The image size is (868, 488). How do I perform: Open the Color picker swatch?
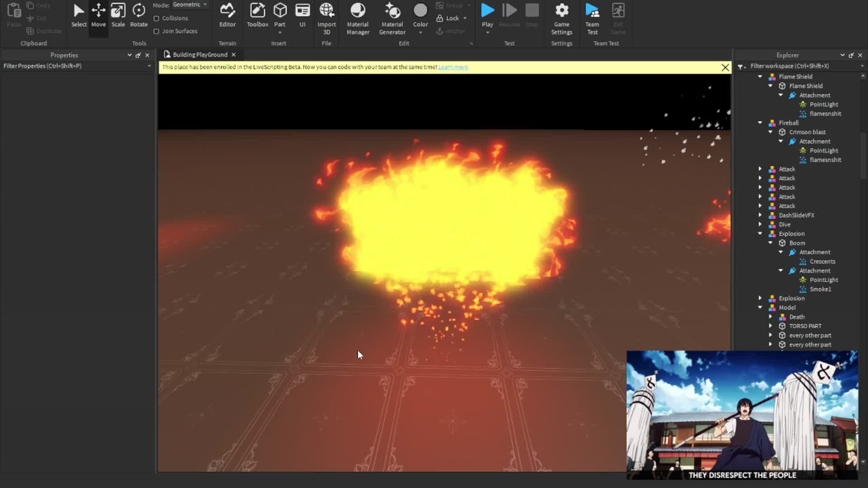(x=420, y=11)
